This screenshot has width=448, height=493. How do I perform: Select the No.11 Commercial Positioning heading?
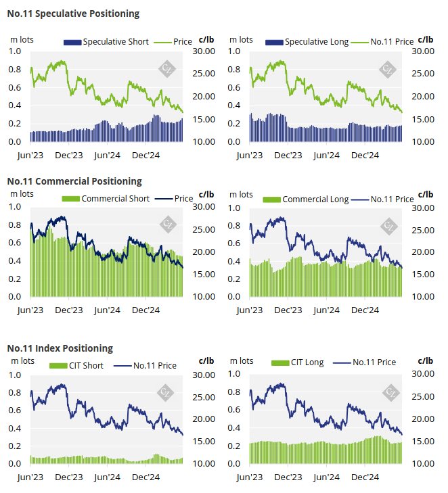(x=74, y=181)
